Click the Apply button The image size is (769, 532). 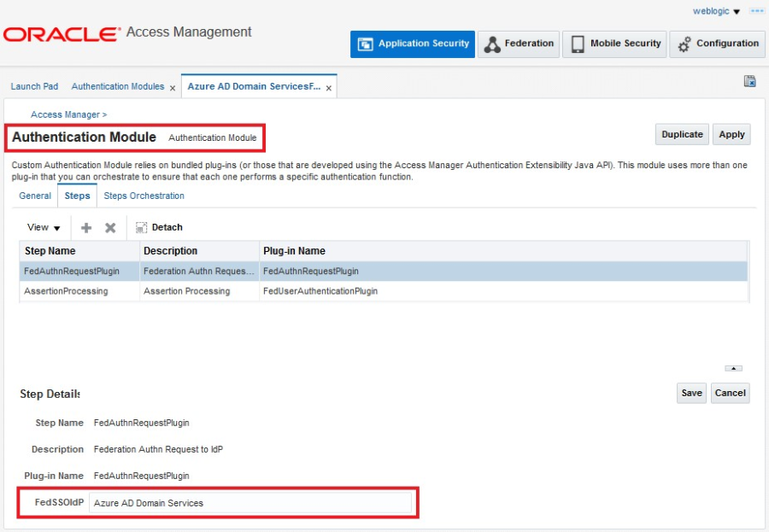(731, 135)
